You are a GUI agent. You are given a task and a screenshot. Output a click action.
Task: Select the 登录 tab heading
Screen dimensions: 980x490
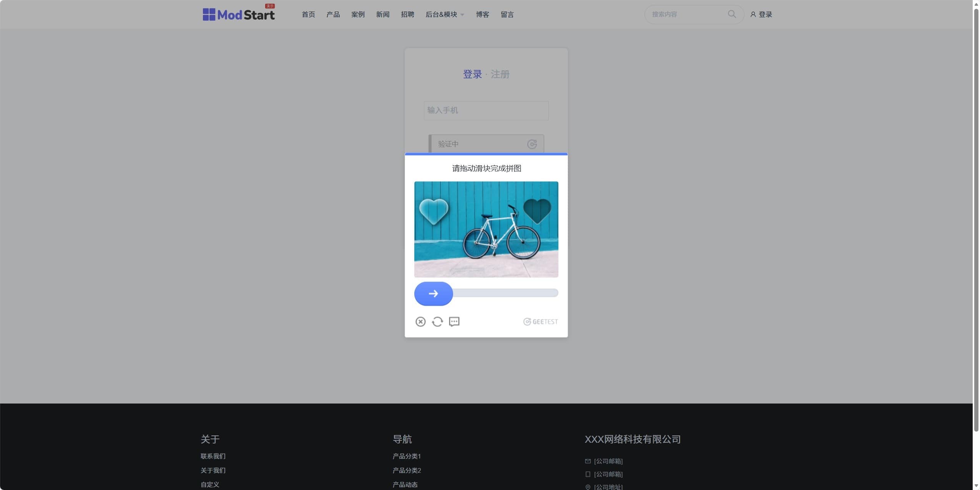point(472,74)
